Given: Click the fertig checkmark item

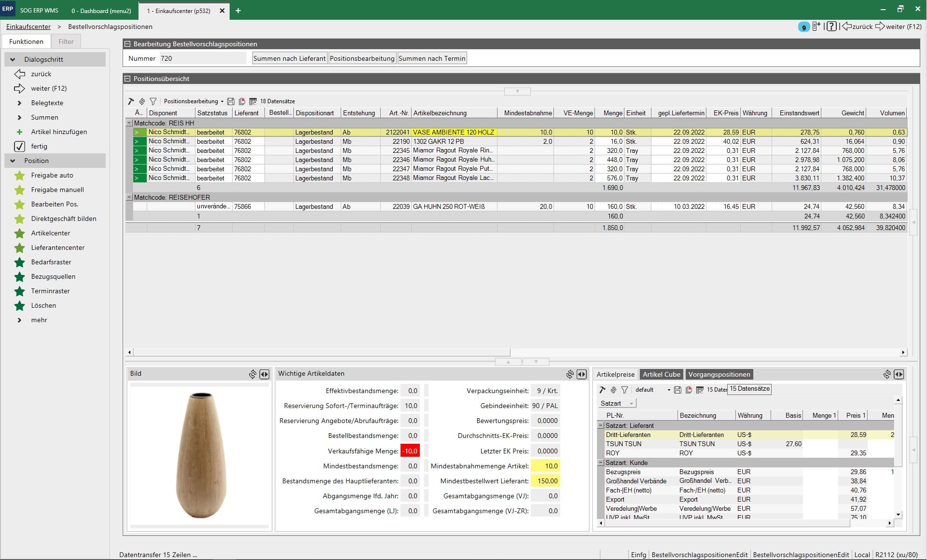Looking at the screenshot, I should click(39, 146).
